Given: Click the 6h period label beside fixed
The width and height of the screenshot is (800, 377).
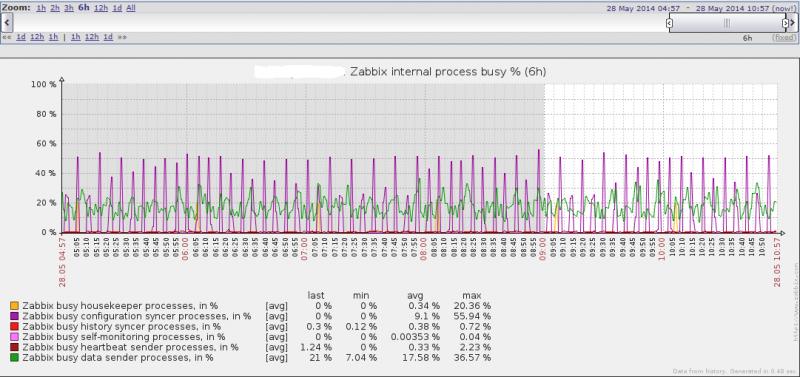Looking at the screenshot, I should pyautogui.click(x=747, y=38).
